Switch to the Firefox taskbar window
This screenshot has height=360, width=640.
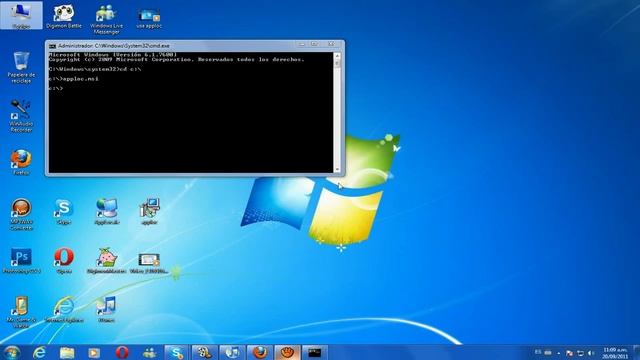click(x=260, y=352)
